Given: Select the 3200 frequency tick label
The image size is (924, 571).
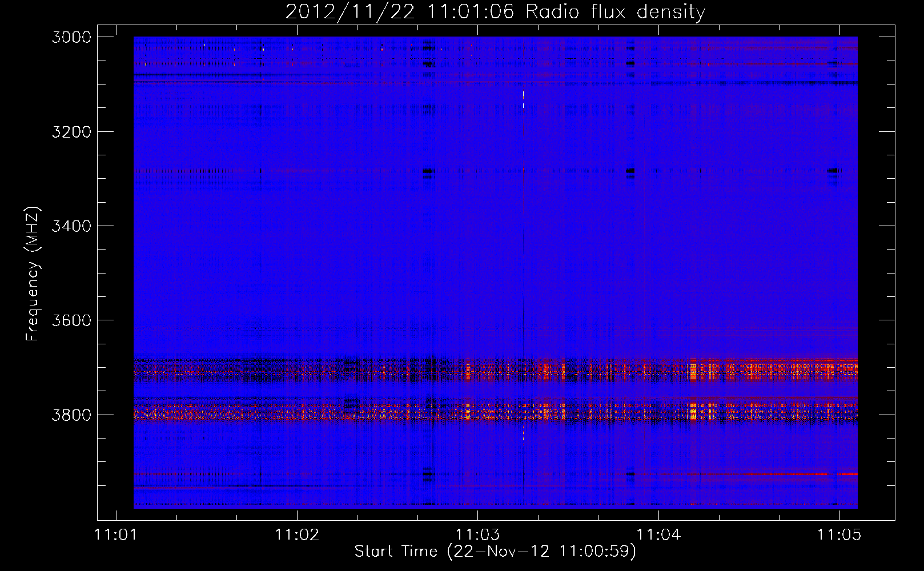Looking at the screenshot, I should coord(71,132).
